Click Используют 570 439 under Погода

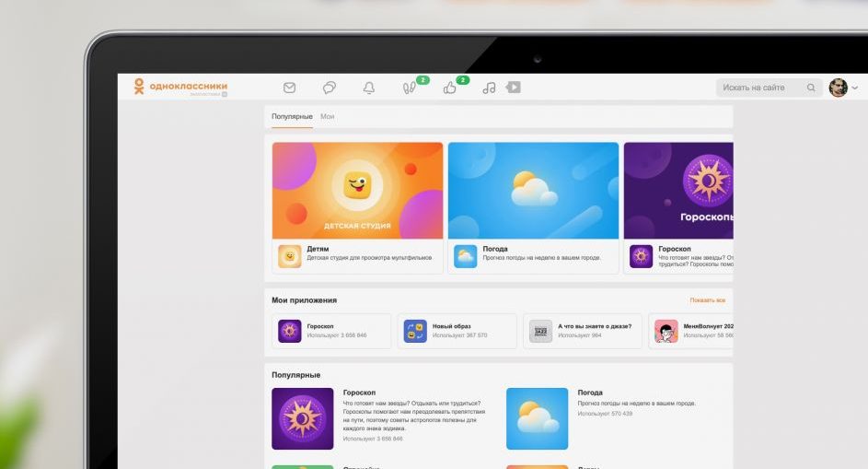[605, 414]
